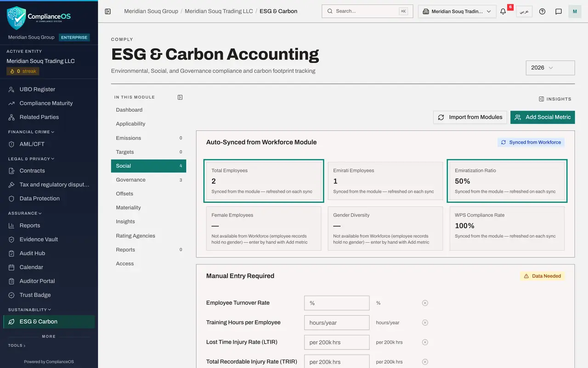Screen dimensions: 588x368
Task: Focus the Employee Turnover Rate input
Action: tap(337, 303)
